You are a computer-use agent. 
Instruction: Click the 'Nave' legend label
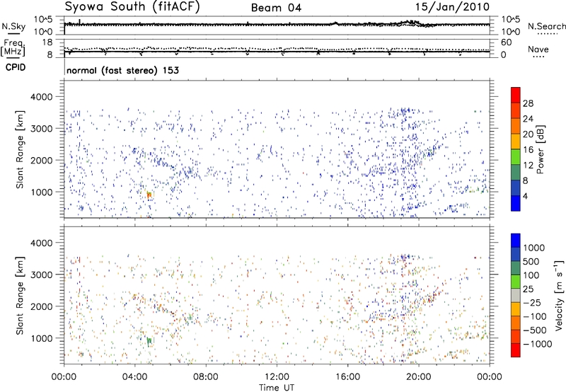pos(538,50)
